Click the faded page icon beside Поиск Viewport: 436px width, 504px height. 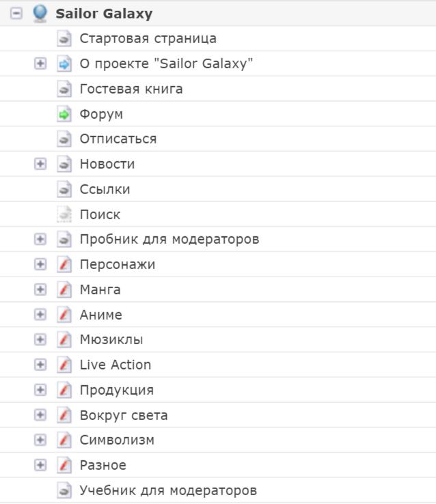click(64, 214)
